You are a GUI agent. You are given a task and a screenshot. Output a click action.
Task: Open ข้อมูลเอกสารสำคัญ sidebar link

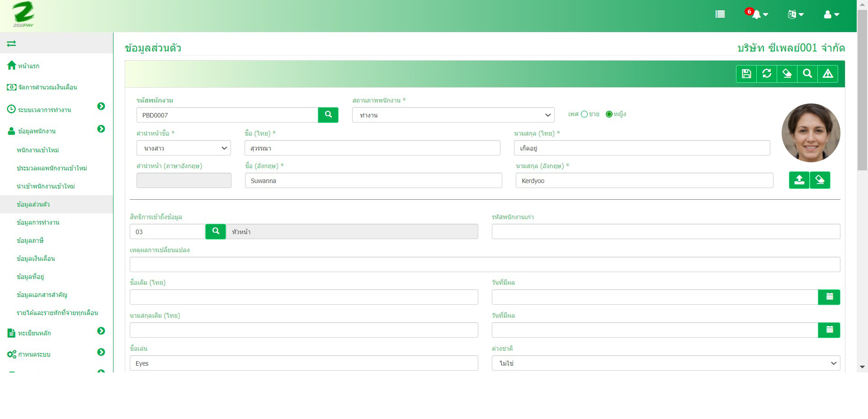[x=42, y=295]
